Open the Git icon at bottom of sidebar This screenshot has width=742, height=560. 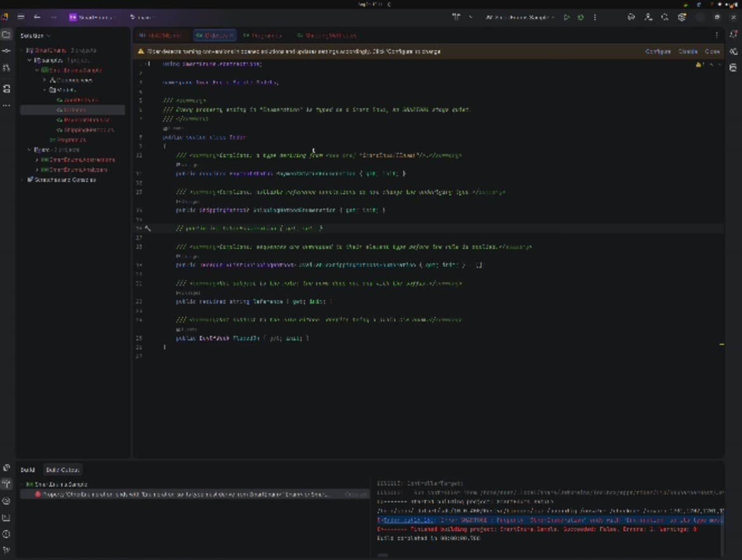pos(6,550)
